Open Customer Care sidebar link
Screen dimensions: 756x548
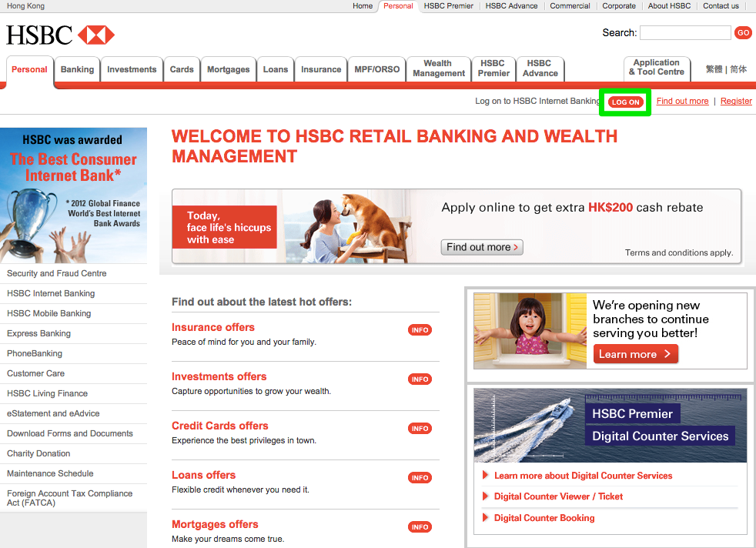coord(35,373)
